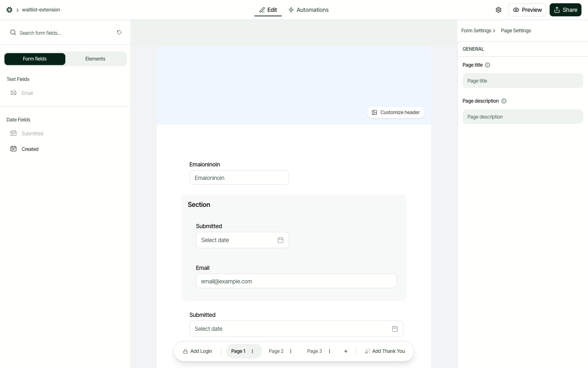The width and height of the screenshot is (588, 368).
Task: Click the Form Settings breadcrumb chevron
Action: pos(494,31)
